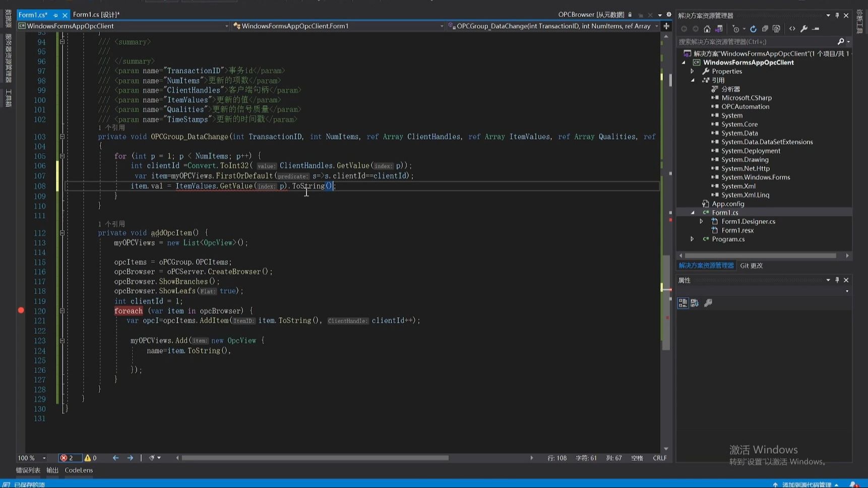Collapse addOpcItem method at line 112

pos(62,233)
